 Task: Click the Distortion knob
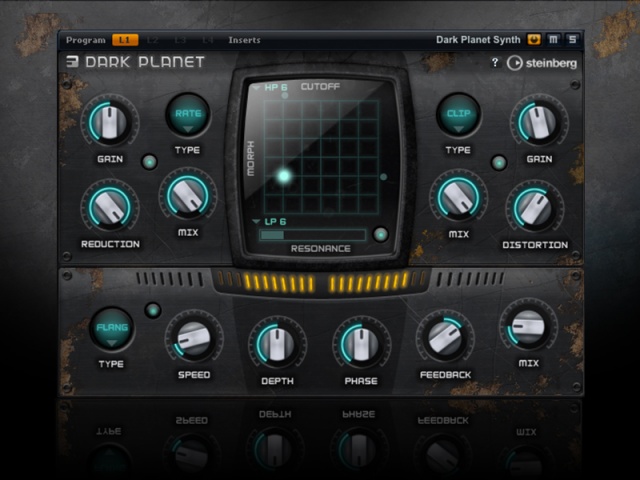click(x=535, y=208)
